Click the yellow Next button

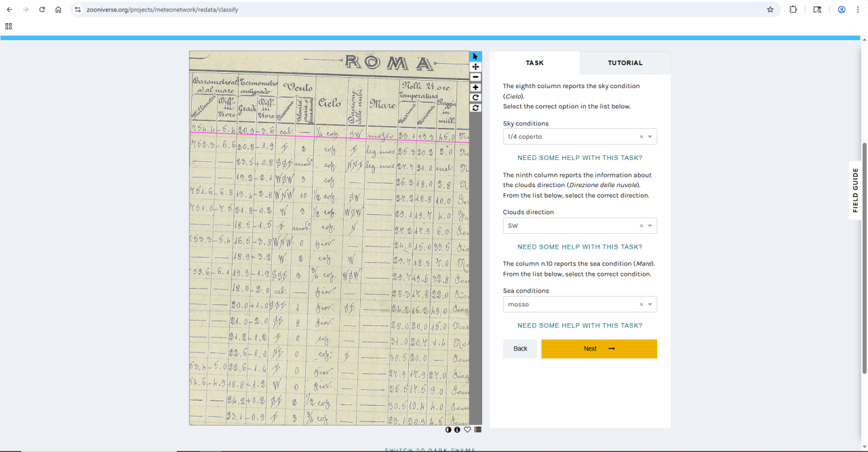pyautogui.click(x=599, y=348)
